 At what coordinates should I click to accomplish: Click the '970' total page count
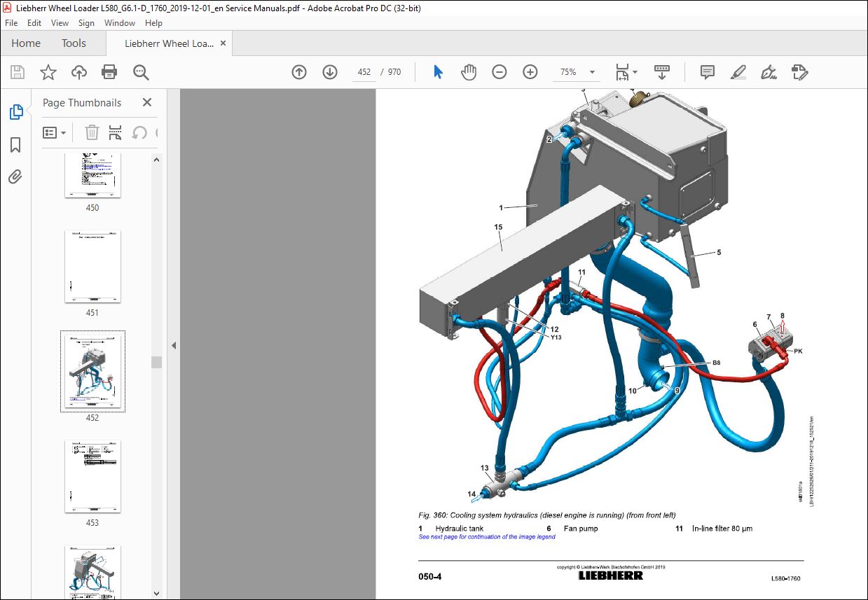click(x=394, y=72)
